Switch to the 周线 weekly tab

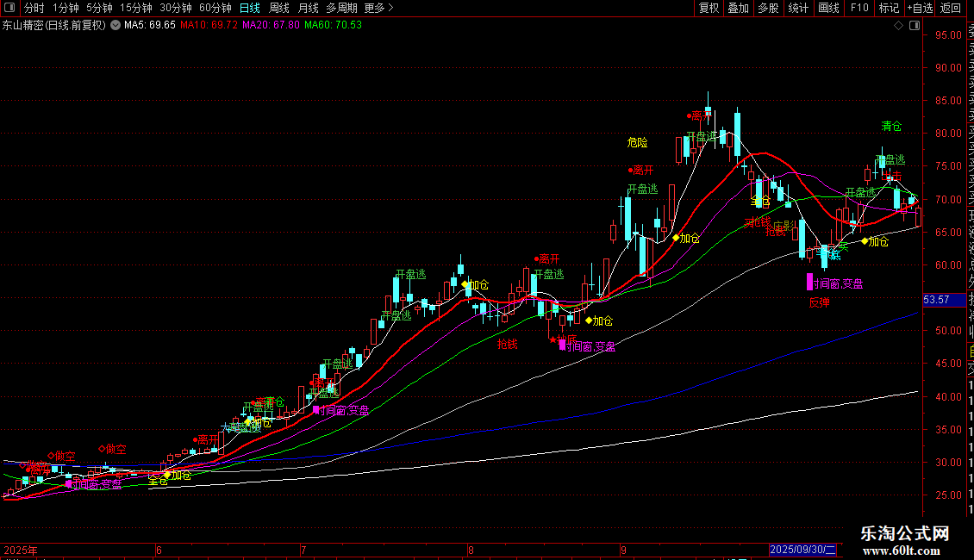pos(279,8)
